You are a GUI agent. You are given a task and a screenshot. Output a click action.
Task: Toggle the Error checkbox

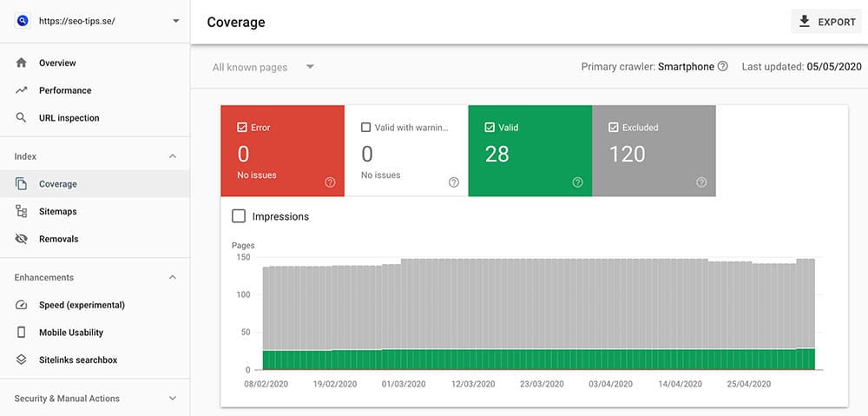[241, 128]
